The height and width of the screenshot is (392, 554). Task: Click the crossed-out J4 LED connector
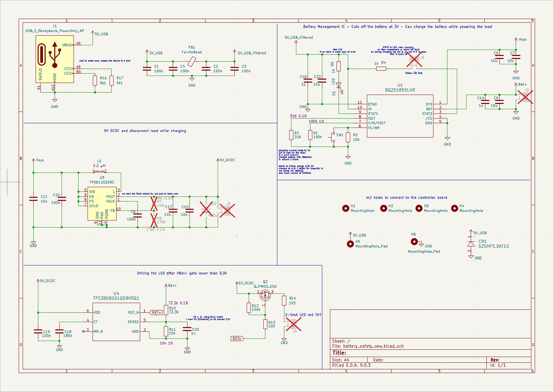coord(294,324)
